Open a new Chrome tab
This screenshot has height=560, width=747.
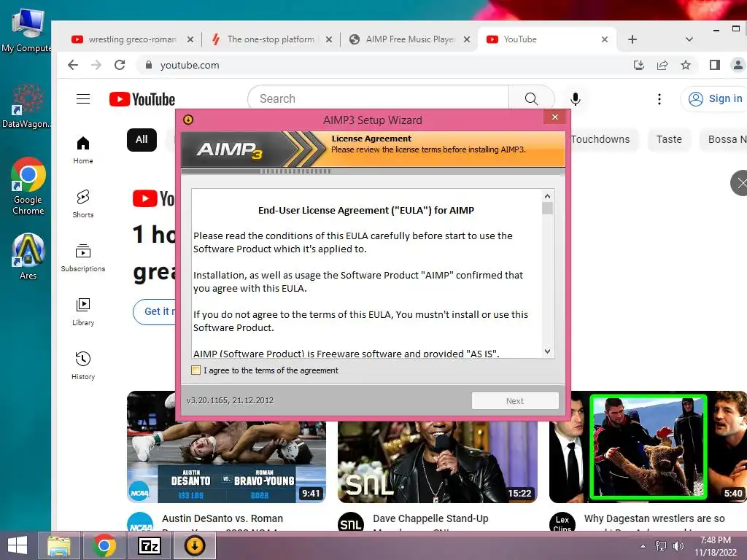coord(632,39)
